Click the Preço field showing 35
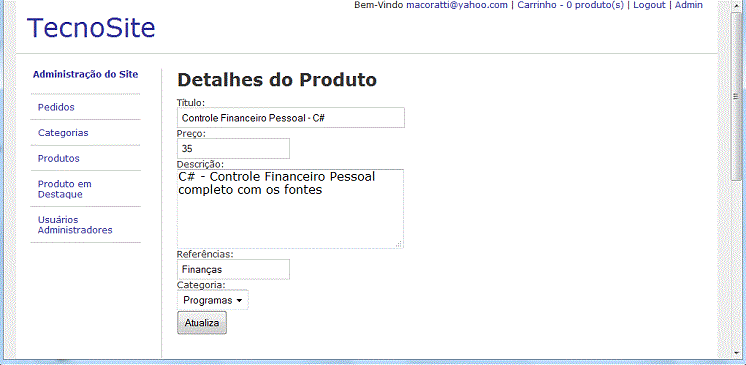746x365 pixels. pos(233,148)
